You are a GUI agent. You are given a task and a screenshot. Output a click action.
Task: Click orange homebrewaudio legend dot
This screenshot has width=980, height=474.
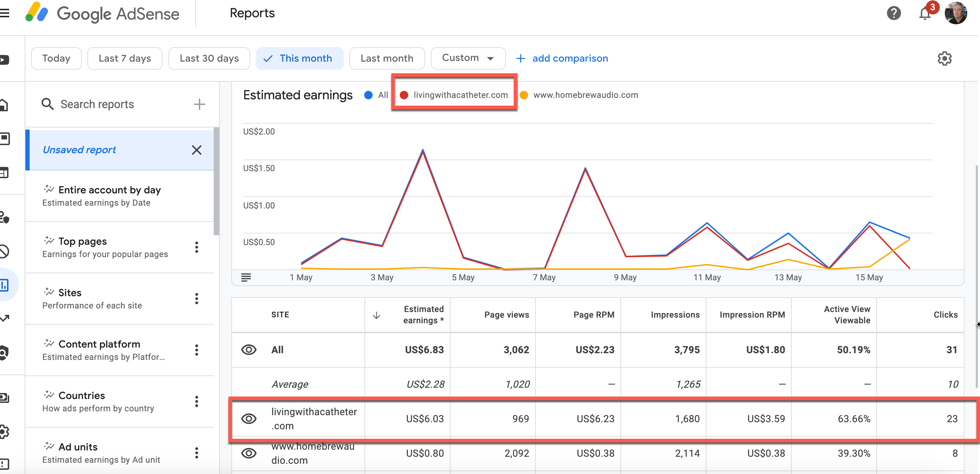click(x=524, y=95)
